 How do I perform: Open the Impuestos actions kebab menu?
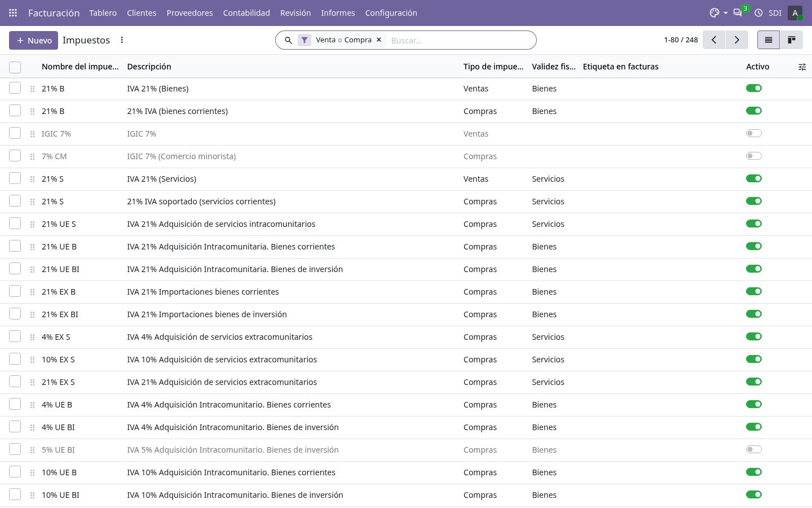122,40
